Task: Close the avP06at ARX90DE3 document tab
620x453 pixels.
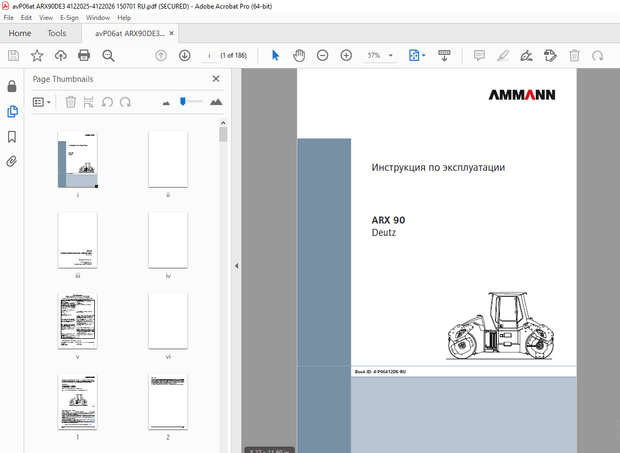Action: click(x=172, y=33)
